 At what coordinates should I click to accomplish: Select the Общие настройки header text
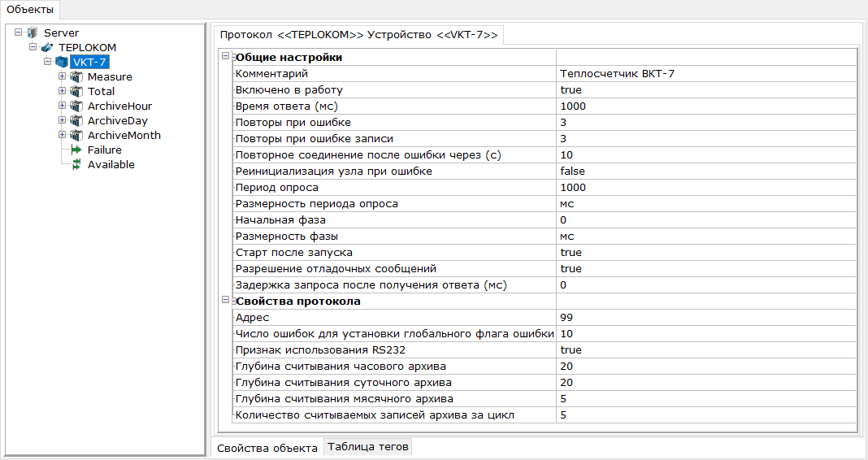[x=289, y=58]
